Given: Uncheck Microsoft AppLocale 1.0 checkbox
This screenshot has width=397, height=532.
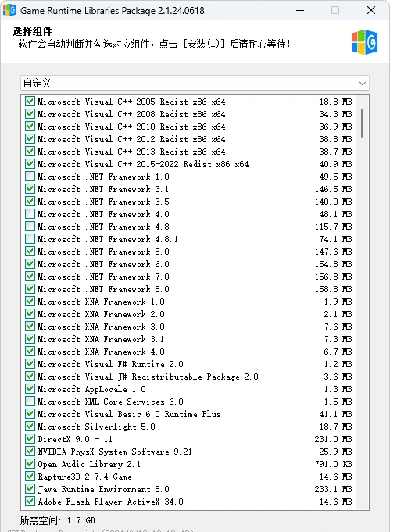Looking at the screenshot, I should pos(30,389).
